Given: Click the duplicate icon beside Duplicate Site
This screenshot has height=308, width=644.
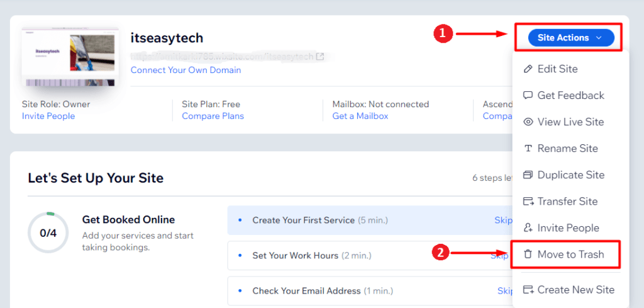Looking at the screenshot, I should click(x=528, y=175).
